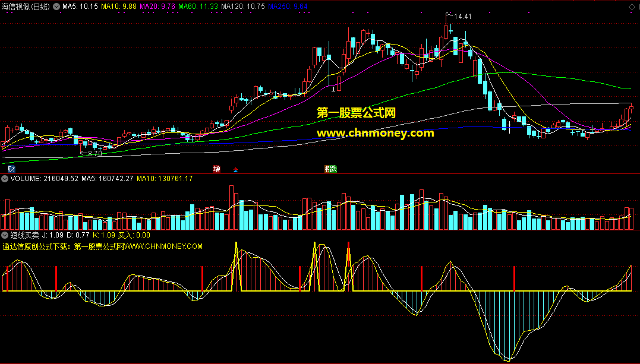Click the J: 1.09 indicator value

click(53, 235)
